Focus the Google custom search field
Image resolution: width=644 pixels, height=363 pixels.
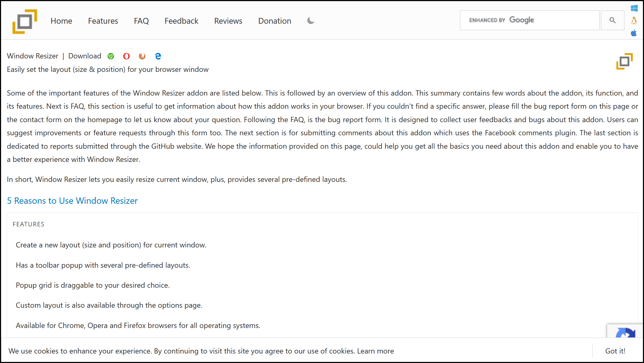pyautogui.click(x=530, y=20)
